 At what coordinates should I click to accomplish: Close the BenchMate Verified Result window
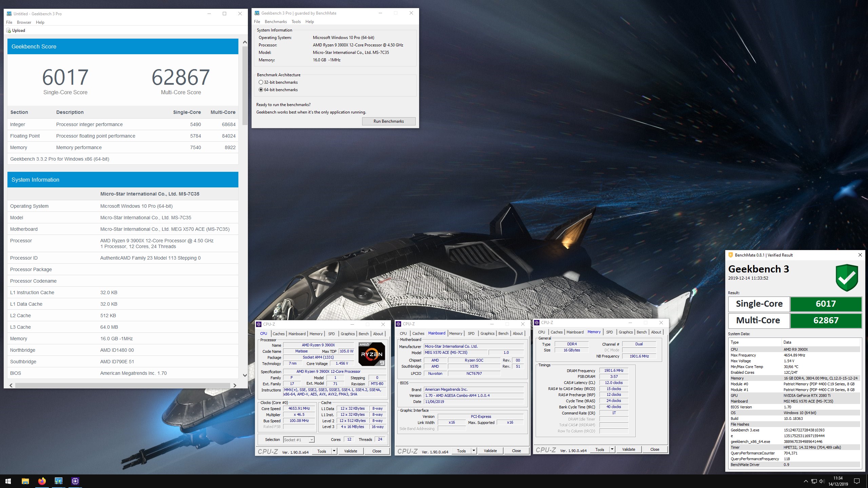point(860,255)
